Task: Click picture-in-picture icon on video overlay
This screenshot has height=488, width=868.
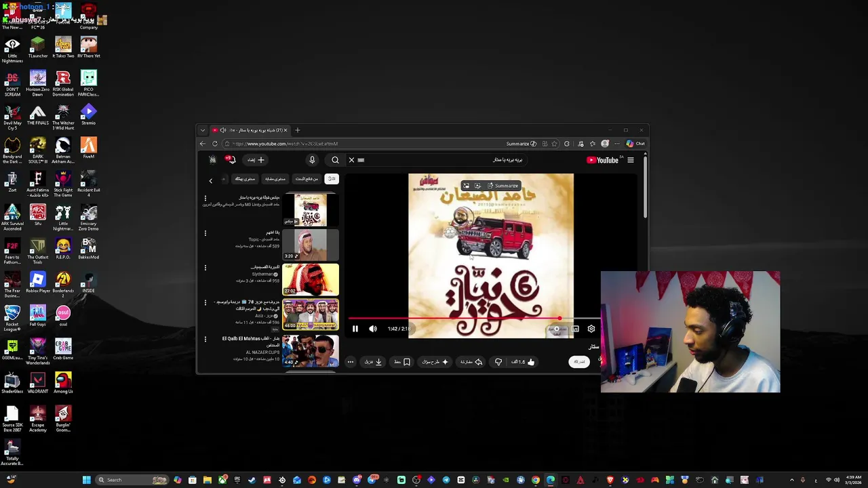Action: click(466, 186)
